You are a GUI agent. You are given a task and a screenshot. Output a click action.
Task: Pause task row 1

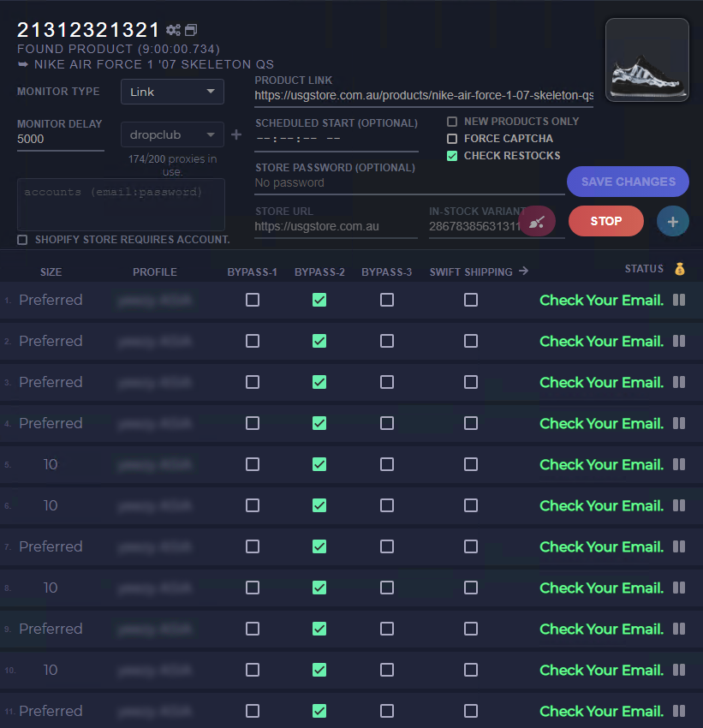[679, 300]
